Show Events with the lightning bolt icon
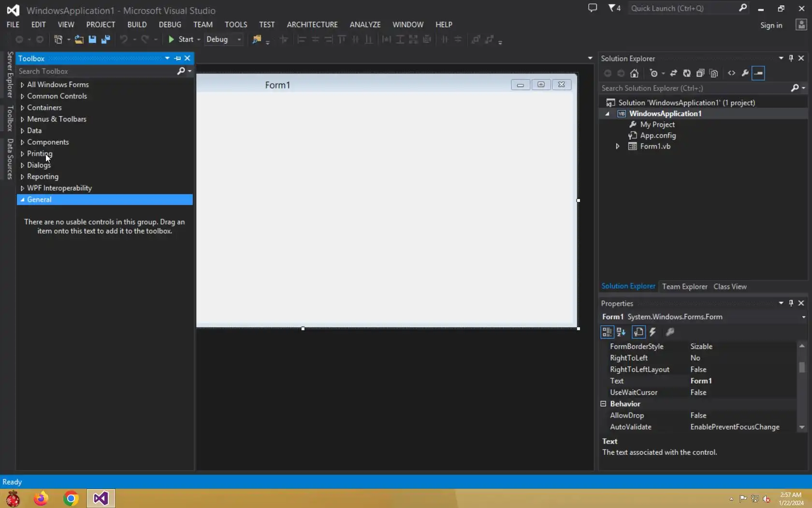Screen dimensions: 812x508 point(653,332)
